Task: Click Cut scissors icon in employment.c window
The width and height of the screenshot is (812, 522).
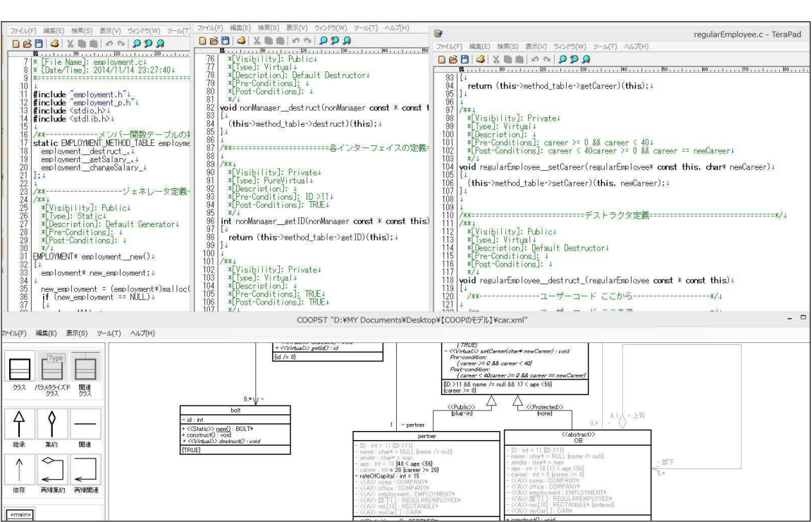Action: click(70, 44)
